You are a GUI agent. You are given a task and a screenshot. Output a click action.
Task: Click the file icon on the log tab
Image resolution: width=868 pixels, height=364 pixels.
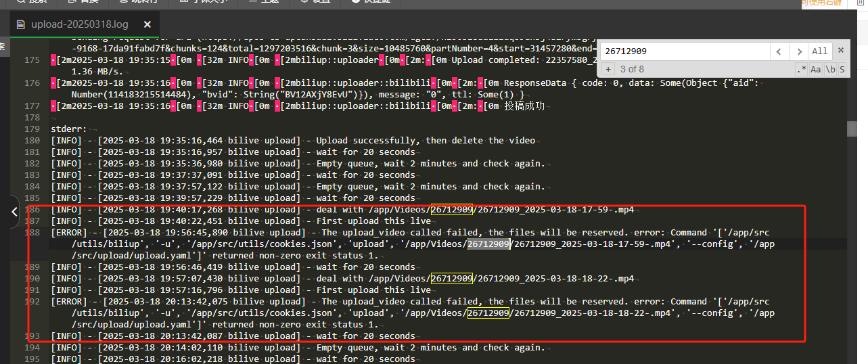coord(20,25)
